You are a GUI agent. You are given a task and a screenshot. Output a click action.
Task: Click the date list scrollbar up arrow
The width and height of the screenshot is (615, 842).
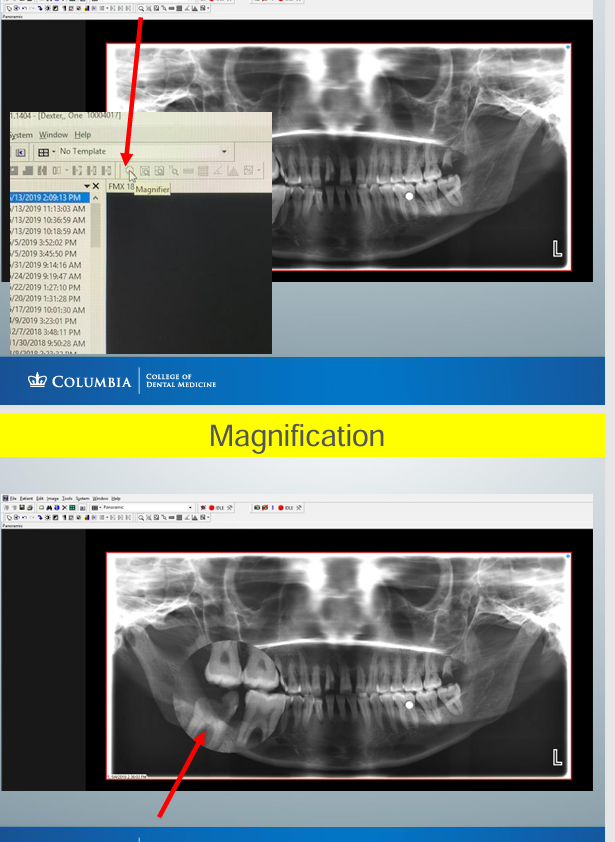(x=96, y=198)
